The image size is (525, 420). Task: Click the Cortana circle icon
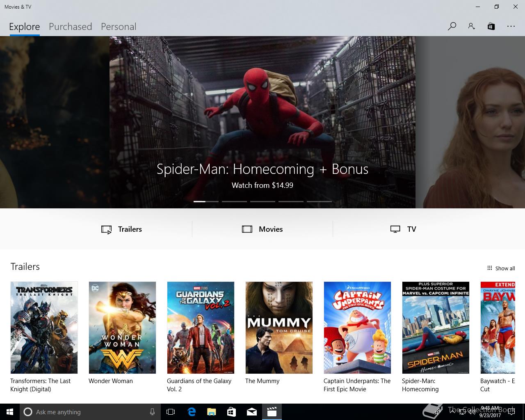[28, 412]
